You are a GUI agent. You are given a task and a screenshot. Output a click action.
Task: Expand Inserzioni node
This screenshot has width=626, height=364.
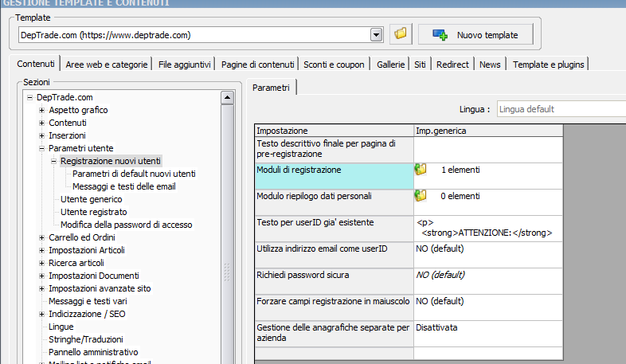(x=41, y=135)
